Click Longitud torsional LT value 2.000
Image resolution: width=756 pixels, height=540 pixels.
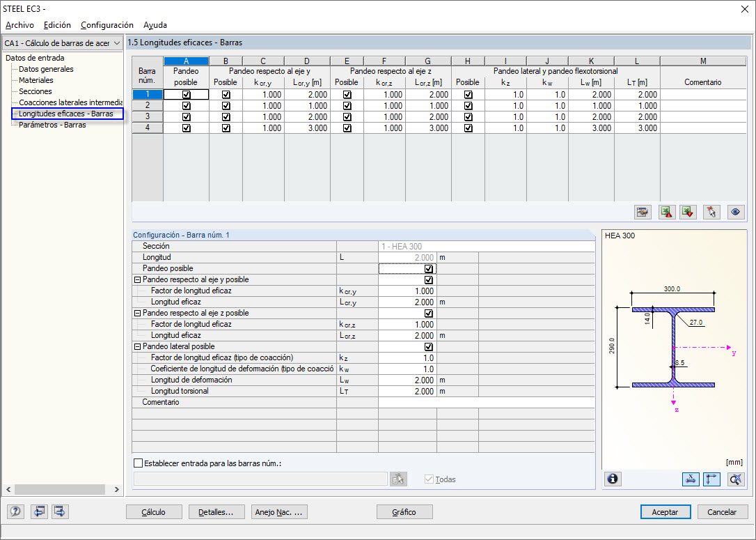click(x=407, y=392)
